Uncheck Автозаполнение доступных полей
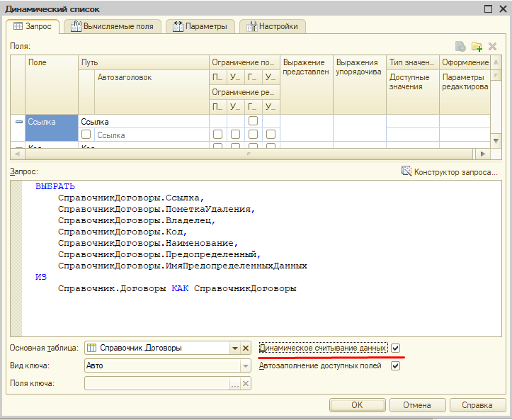 pos(396,365)
